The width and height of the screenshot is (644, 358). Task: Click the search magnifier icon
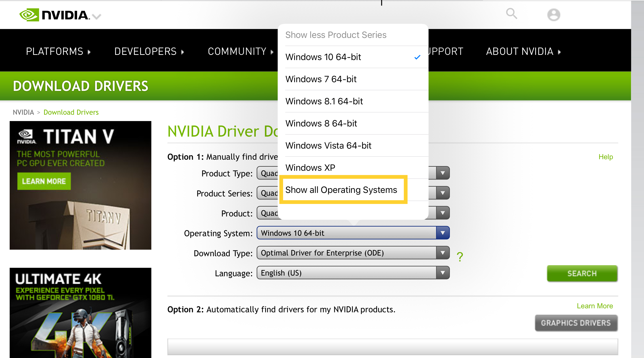click(x=511, y=14)
